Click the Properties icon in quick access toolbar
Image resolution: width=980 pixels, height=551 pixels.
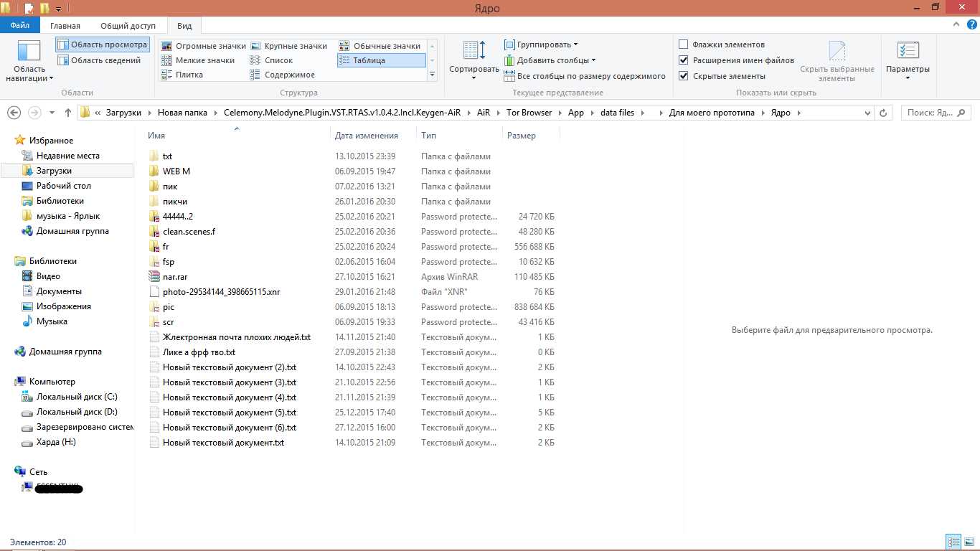coord(29,8)
